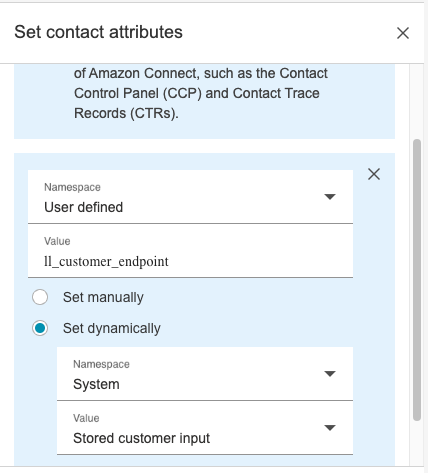Click the Value label above Stored customer input

point(86,418)
